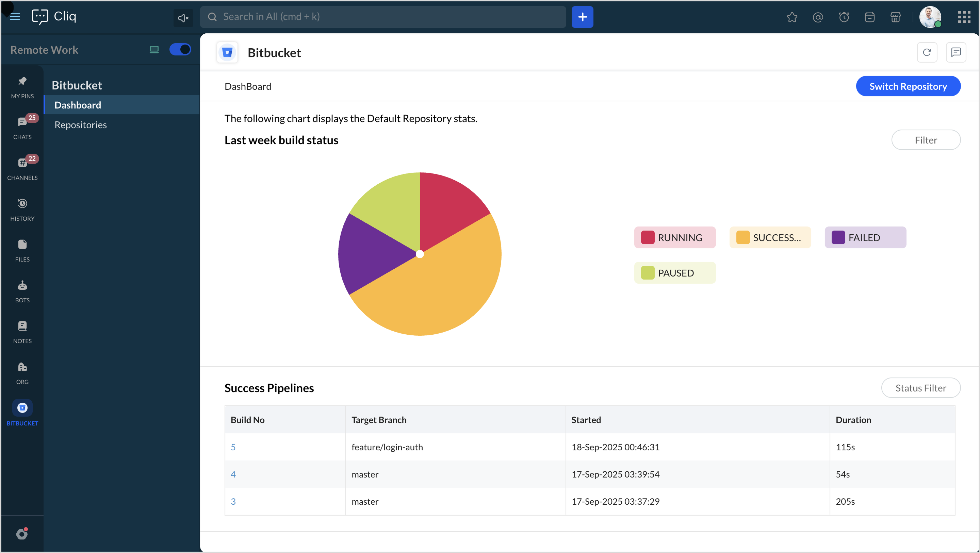Open the Notes icon in sidebar
The height and width of the screenshot is (553, 980).
pos(22,332)
